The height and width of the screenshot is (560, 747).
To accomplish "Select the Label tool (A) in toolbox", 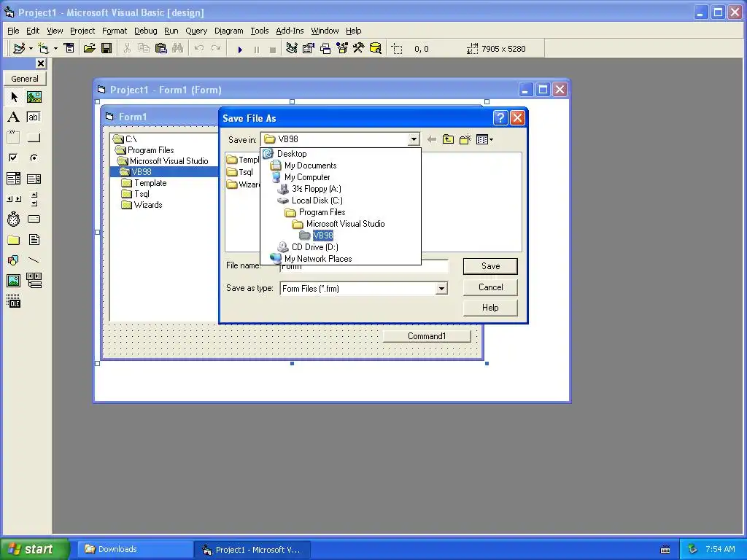I will [x=14, y=117].
